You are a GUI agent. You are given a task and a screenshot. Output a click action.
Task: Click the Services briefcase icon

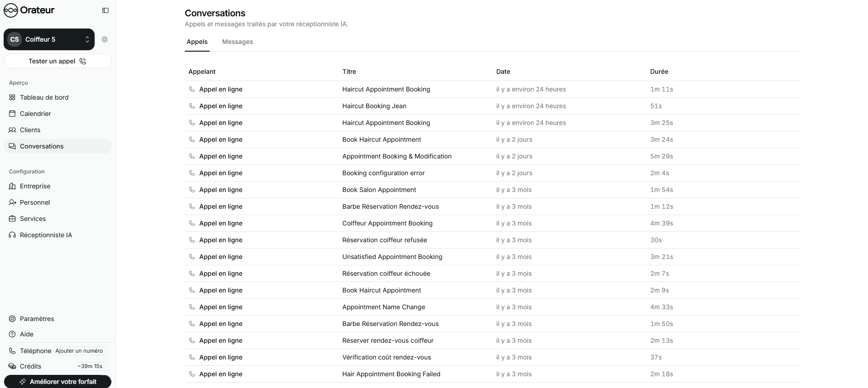point(12,219)
